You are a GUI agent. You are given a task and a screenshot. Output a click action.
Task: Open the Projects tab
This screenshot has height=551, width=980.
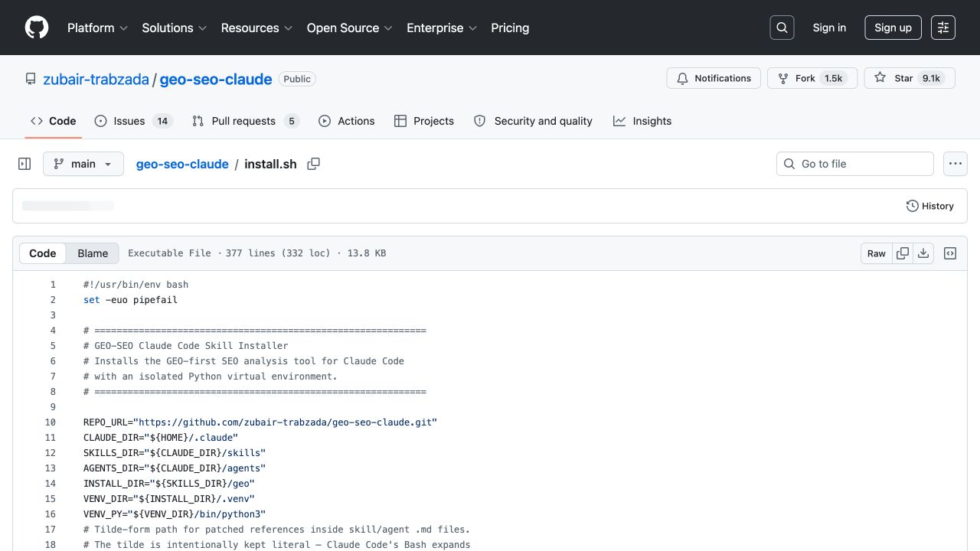(x=424, y=121)
